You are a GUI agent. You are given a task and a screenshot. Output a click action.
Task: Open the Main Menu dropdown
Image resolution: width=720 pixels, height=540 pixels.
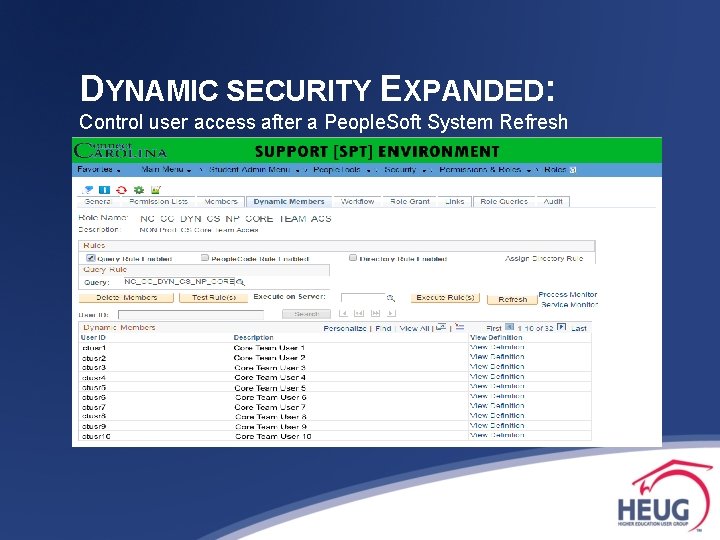point(166,169)
